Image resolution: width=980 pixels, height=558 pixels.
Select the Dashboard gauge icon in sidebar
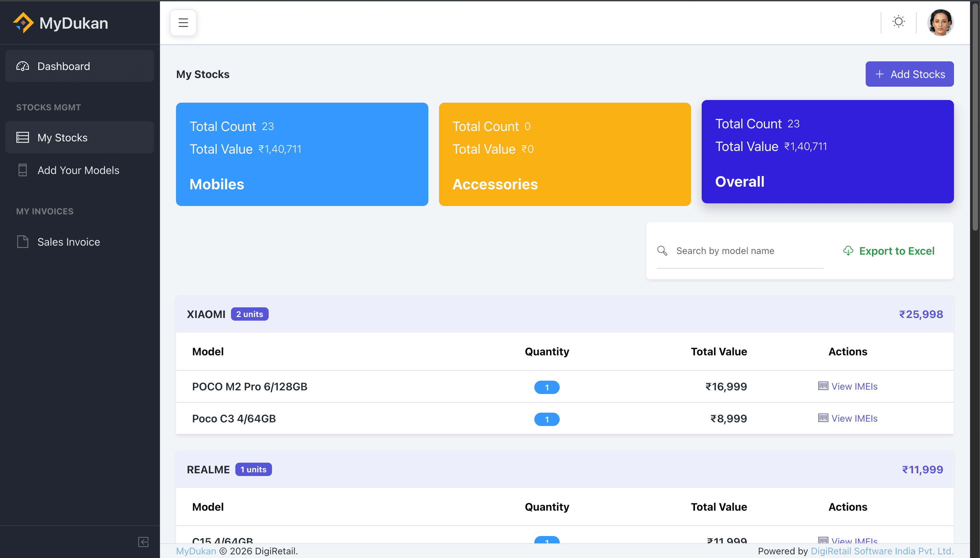pyautogui.click(x=22, y=66)
